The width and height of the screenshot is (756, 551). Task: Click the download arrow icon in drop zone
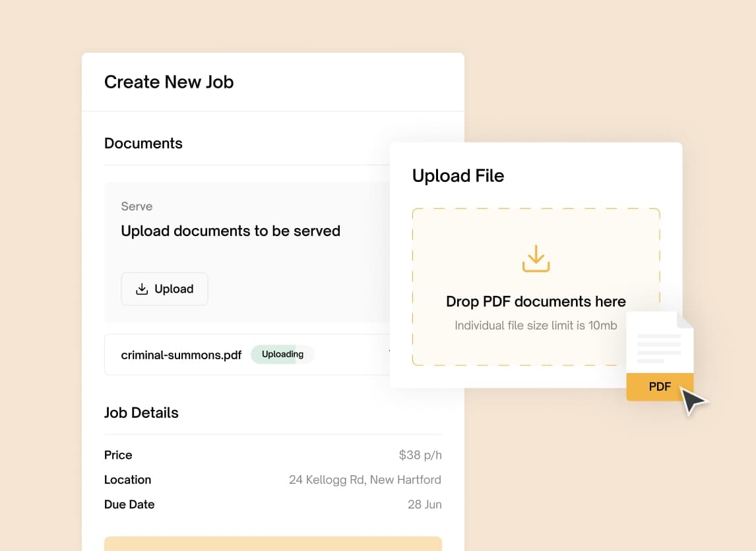(x=536, y=258)
